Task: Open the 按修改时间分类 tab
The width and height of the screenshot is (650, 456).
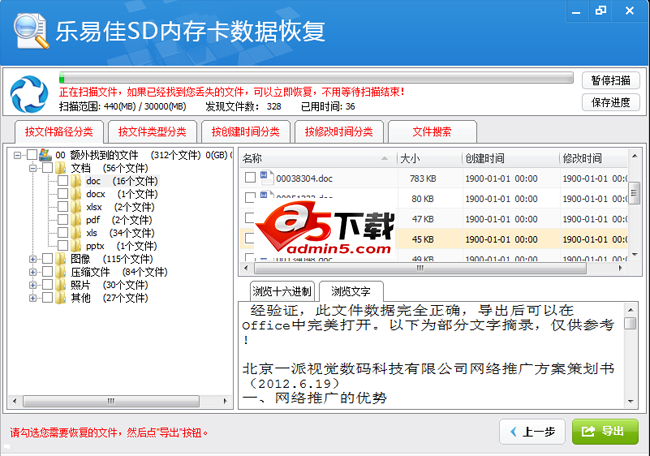Action: [339, 132]
